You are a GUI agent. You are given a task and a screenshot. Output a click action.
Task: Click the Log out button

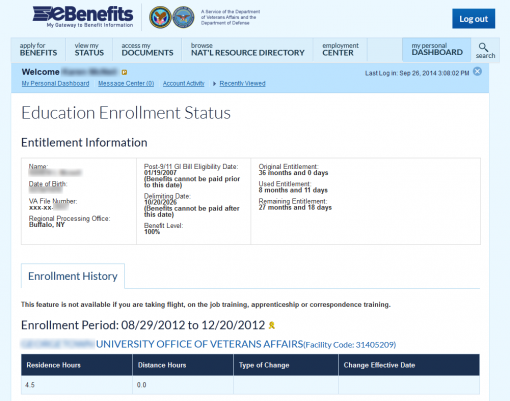(x=473, y=19)
